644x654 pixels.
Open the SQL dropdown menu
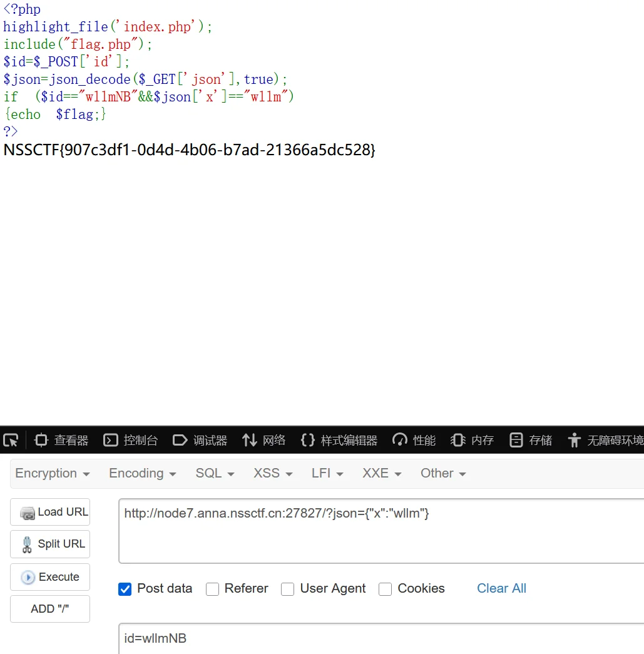pos(215,473)
